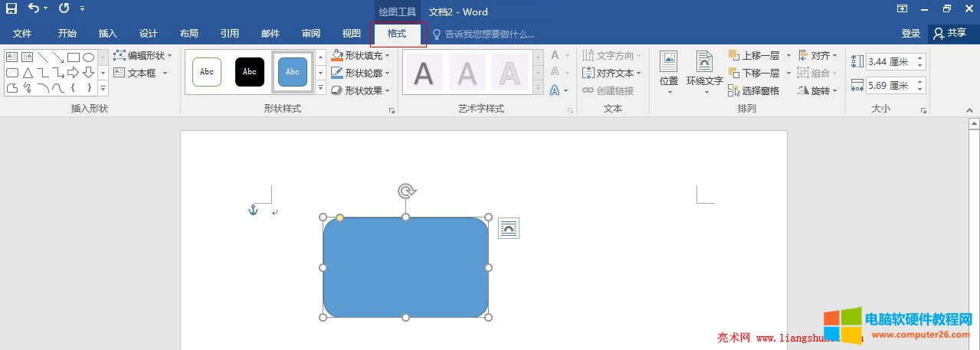The height and width of the screenshot is (350, 980).
Task: Select the oval shape in shapes gallery
Action: [x=89, y=57]
